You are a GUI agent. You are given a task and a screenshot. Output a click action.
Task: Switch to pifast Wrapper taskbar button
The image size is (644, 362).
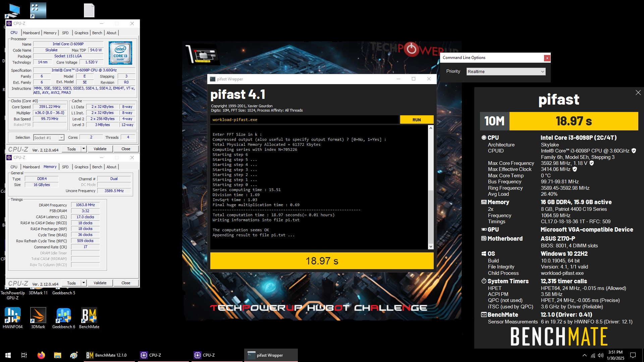[x=271, y=355]
